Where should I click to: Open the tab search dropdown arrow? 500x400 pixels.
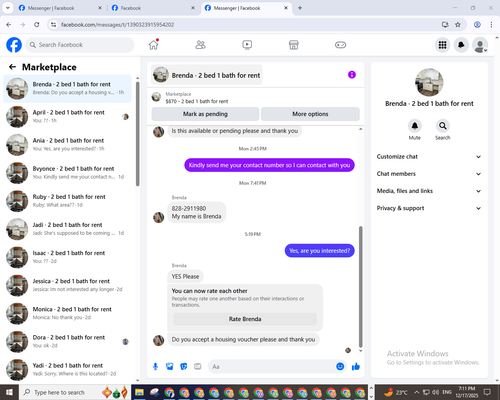[x=7, y=8]
